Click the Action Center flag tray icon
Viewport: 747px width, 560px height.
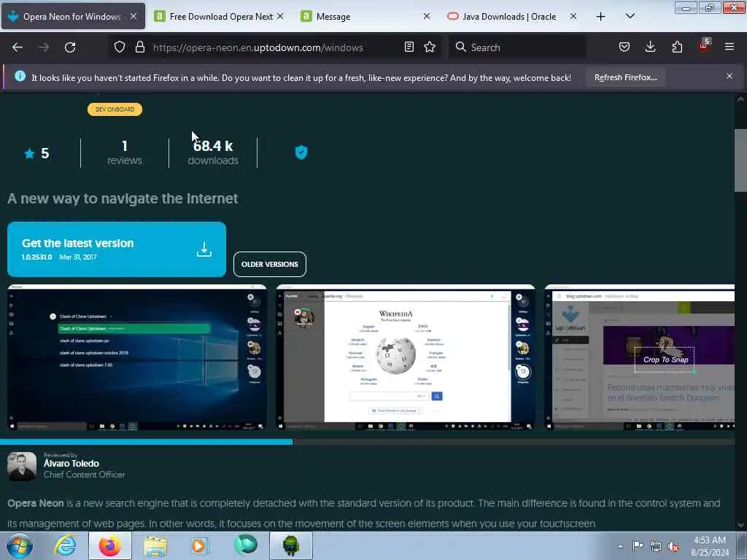(638, 545)
